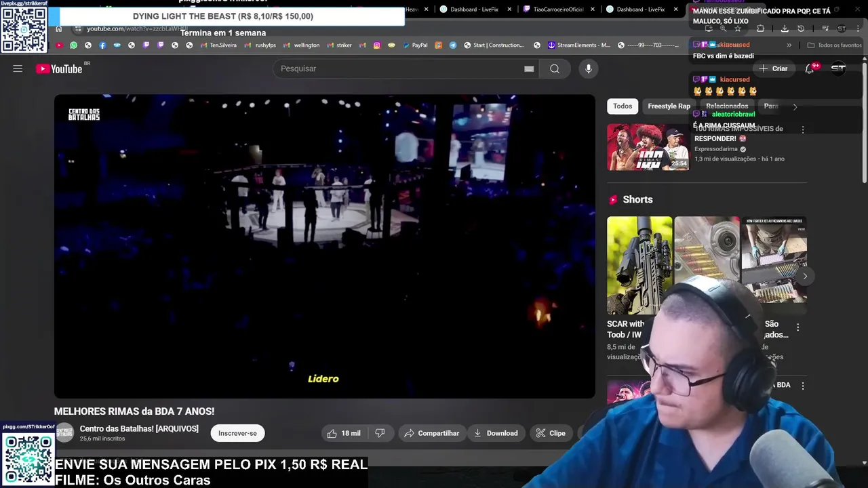The height and width of the screenshot is (488, 868).
Task: Open the StreamElements bookmark
Action: click(578, 45)
